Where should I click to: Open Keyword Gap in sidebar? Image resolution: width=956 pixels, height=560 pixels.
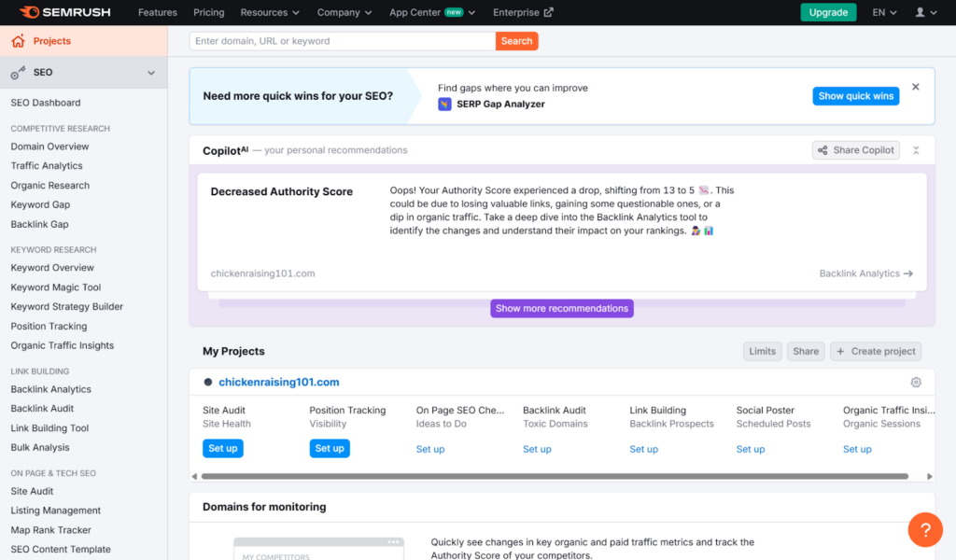(x=40, y=204)
